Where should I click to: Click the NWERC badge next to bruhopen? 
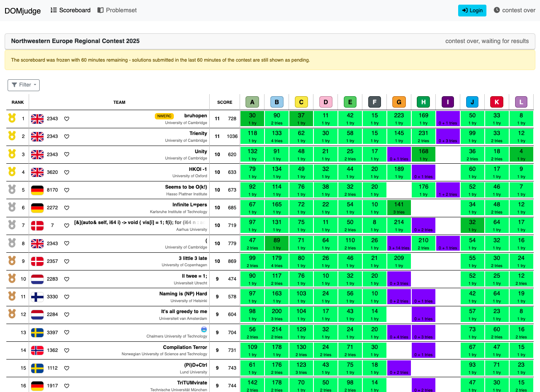pos(165,116)
